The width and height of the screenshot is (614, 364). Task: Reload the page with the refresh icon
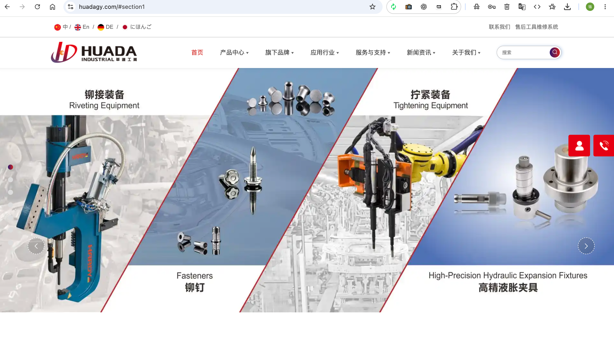[x=37, y=7]
